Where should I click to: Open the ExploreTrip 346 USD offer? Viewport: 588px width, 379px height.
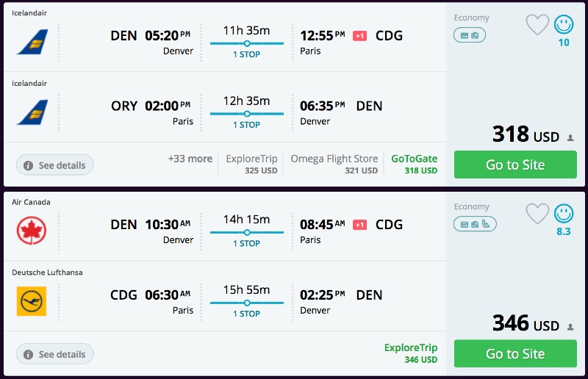(x=410, y=353)
